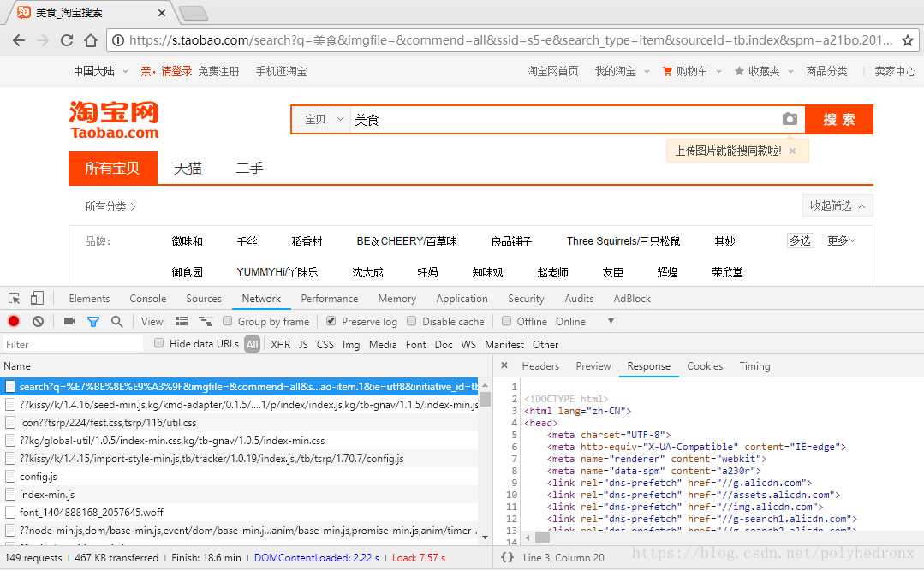
Task: Expand the 中国大陆 region dropdown
Action: click(101, 71)
